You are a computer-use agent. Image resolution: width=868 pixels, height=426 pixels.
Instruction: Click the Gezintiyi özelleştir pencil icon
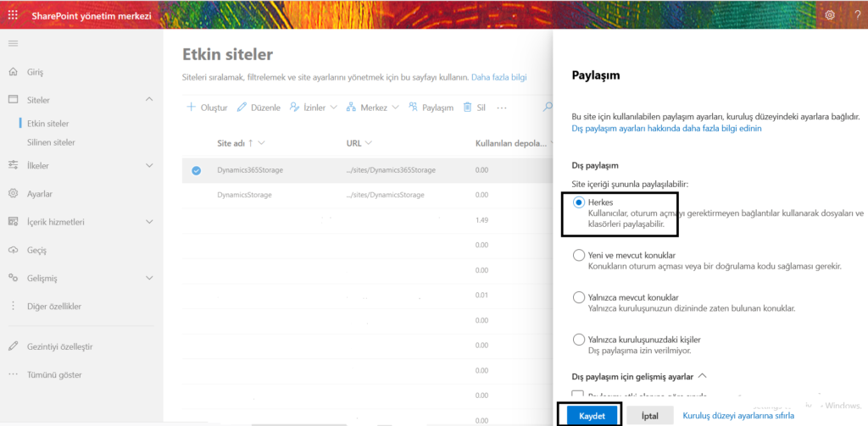click(x=14, y=347)
